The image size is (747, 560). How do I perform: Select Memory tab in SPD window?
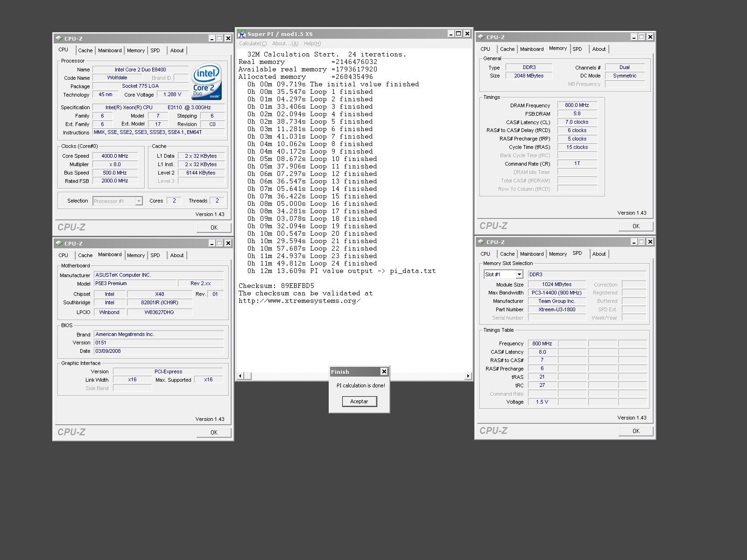558,254
